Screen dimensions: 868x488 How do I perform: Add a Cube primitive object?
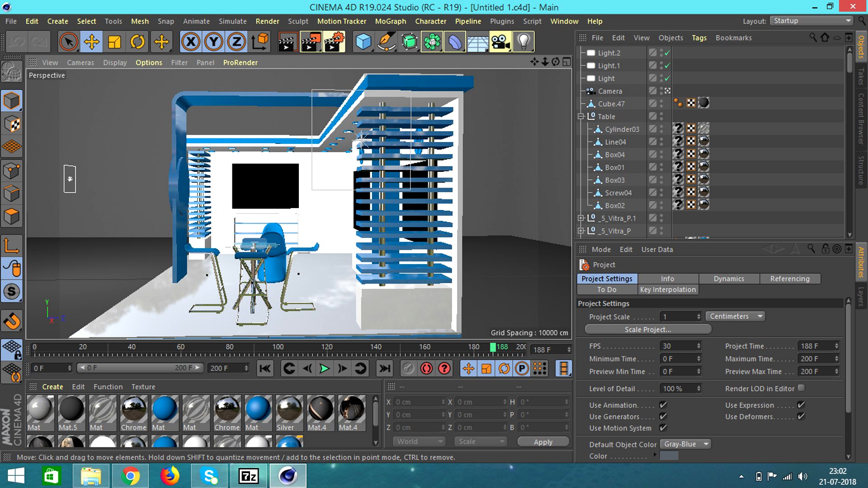pyautogui.click(x=363, y=42)
